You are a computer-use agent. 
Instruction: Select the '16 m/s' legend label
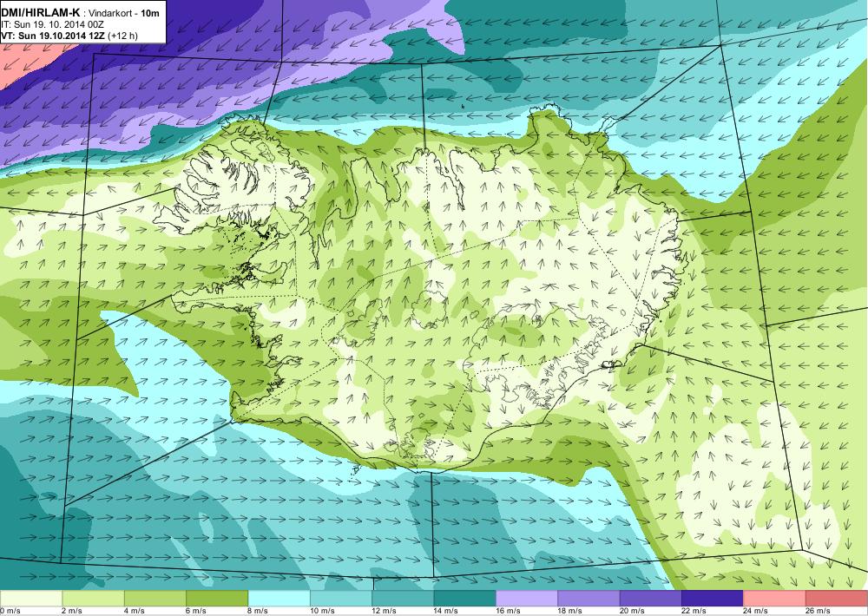(508, 611)
